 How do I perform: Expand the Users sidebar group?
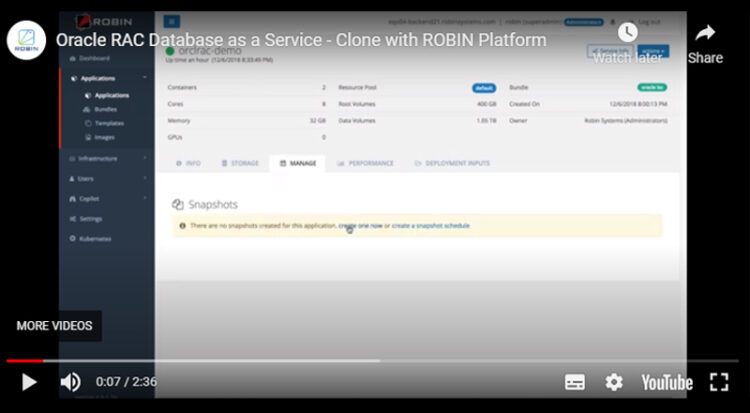click(108, 179)
